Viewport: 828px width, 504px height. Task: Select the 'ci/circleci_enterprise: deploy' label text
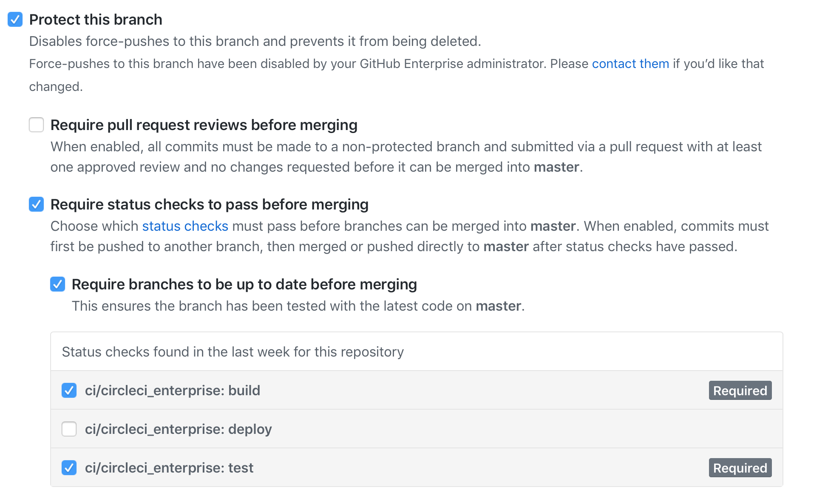point(178,429)
